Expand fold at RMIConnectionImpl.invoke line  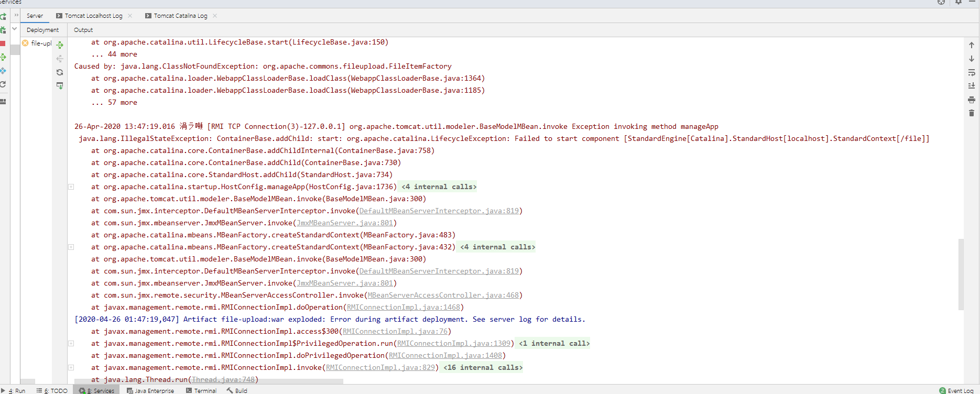coord(71,367)
